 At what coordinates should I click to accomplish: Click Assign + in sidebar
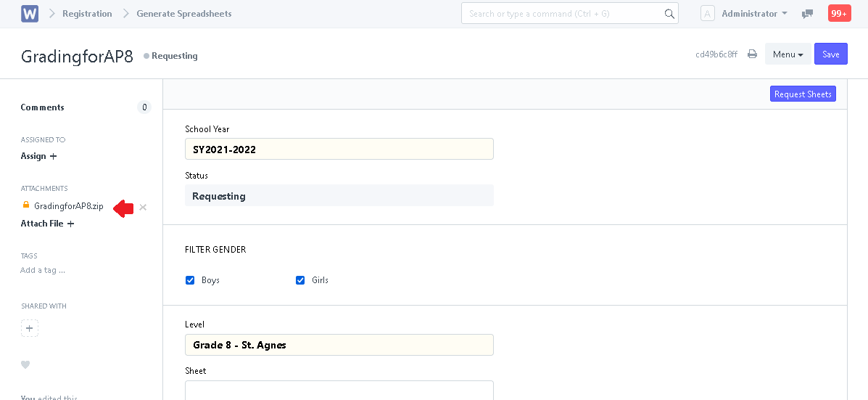point(38,156)
